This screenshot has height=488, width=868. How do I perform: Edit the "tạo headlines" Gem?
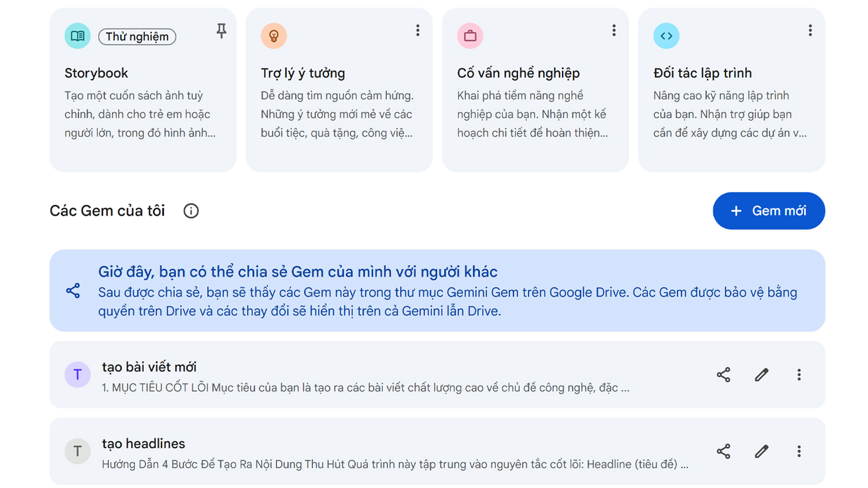762,451
